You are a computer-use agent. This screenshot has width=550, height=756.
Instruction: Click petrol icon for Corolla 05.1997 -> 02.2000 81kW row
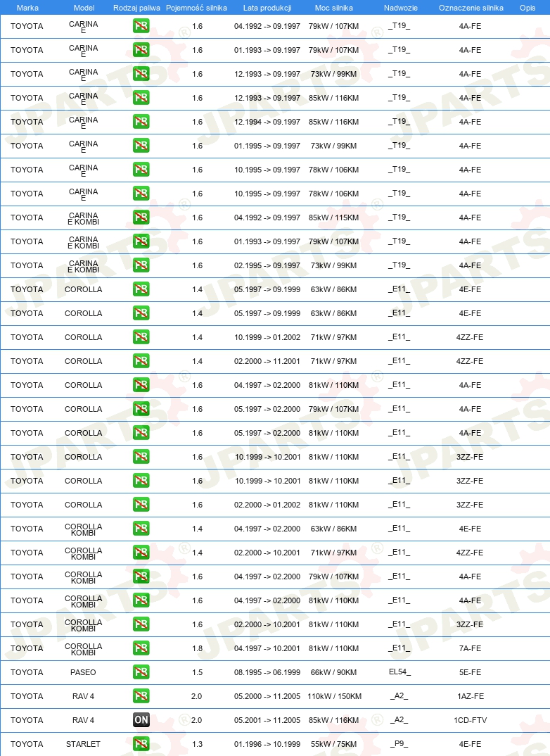141,433
